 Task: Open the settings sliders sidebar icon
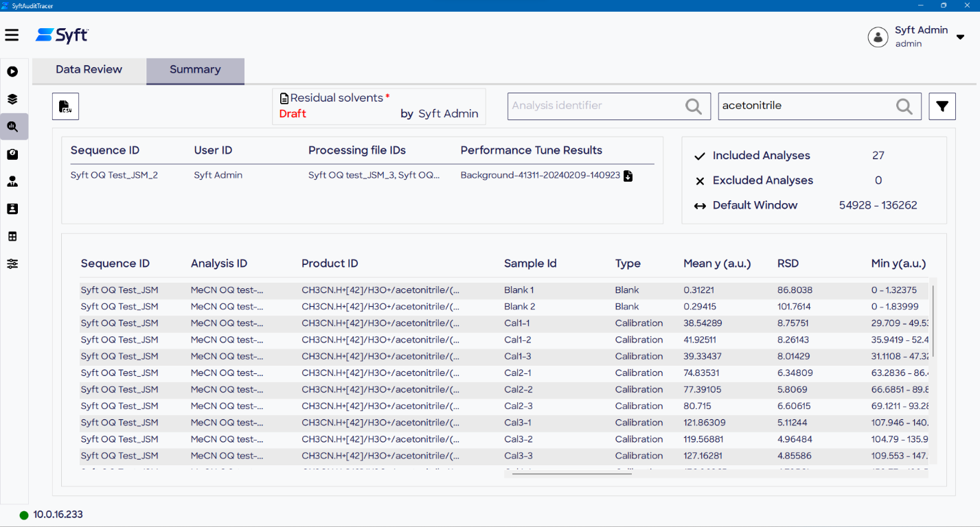pos(12,264)
